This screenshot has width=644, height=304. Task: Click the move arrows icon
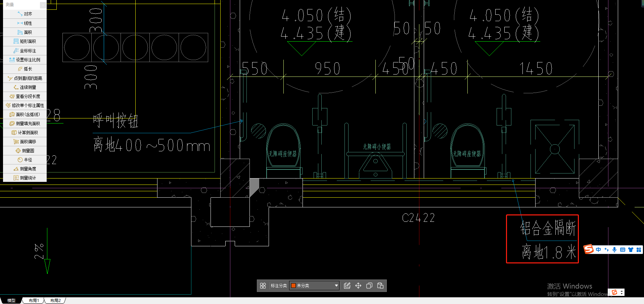pos(358,286)
